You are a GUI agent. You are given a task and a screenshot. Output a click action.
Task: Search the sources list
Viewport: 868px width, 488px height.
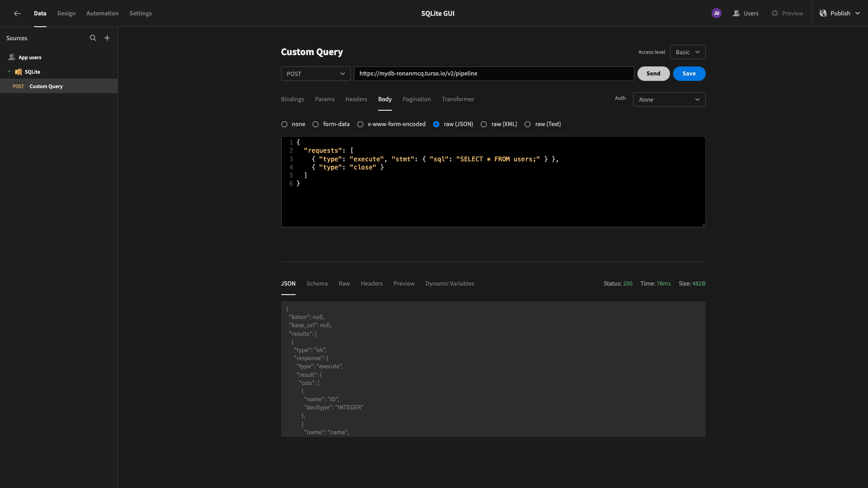click(x=93, y=38)
